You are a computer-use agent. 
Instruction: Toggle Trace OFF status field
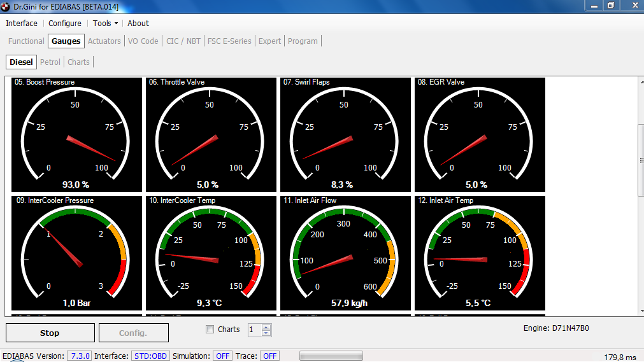coord(269,356)
